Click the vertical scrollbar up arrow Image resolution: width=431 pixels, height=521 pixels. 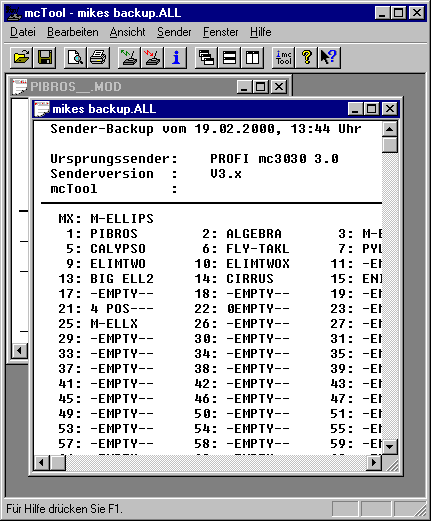(x=390, y=129)
